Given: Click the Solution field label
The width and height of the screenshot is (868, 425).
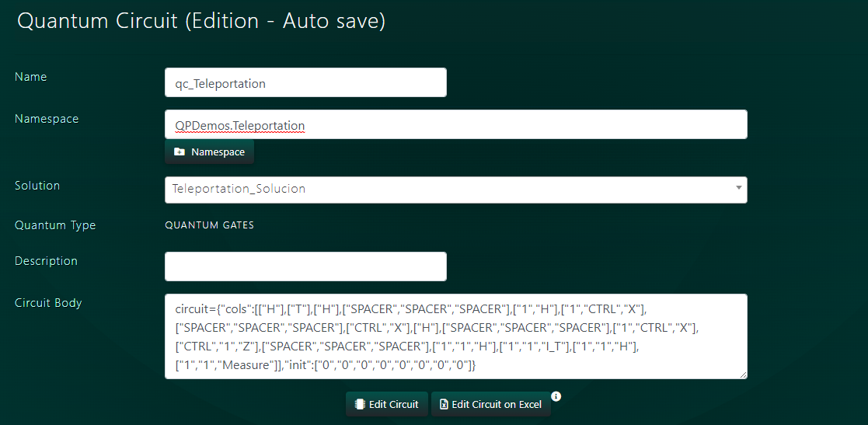Looking at the screenshot, I should [x=37, y=186].
